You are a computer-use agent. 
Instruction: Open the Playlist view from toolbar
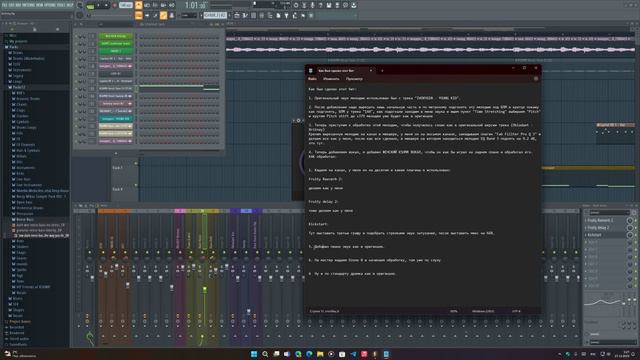(237, 16)
